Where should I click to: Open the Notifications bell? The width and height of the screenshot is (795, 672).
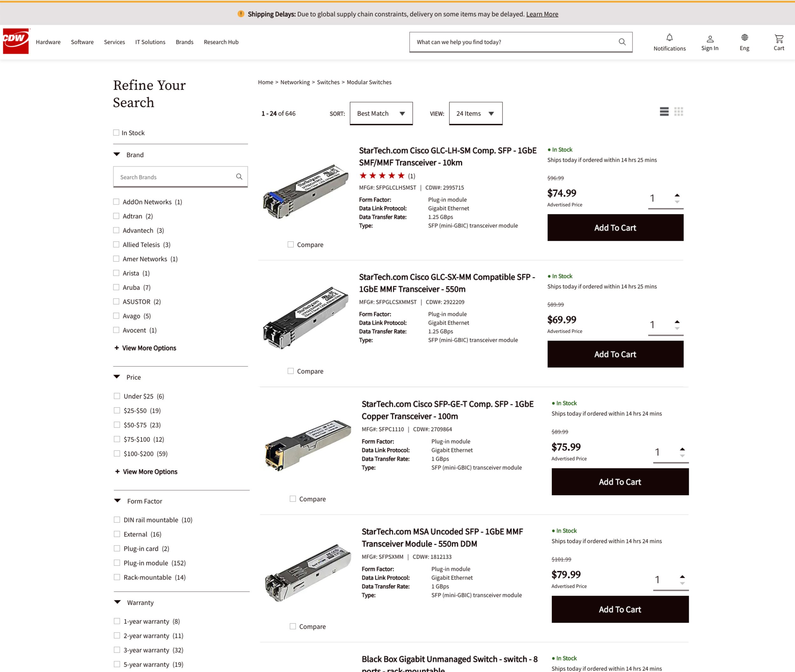click(669, 38)
